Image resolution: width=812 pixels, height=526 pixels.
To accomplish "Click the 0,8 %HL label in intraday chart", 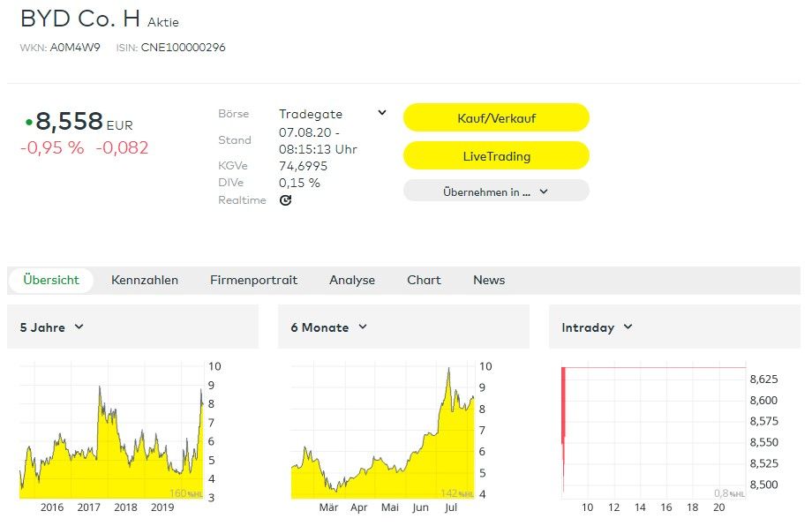I will pyautogui.click(x=729, y=493).
